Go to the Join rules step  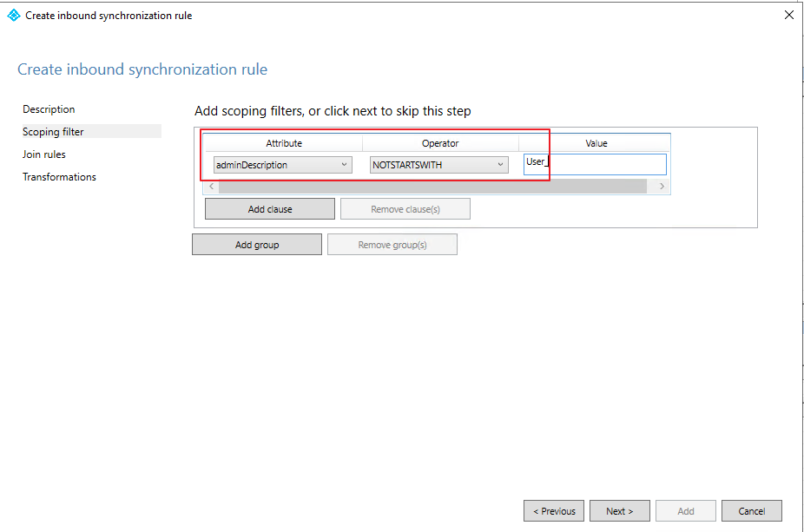tap(44, 154)
